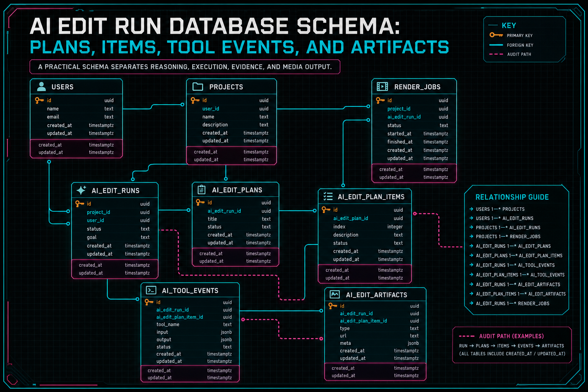Click the ALL TABLES INCLUDE CREATED_AT / UPDATED_AT note
This screenshot has height=392, width=588.
(512, 354)
